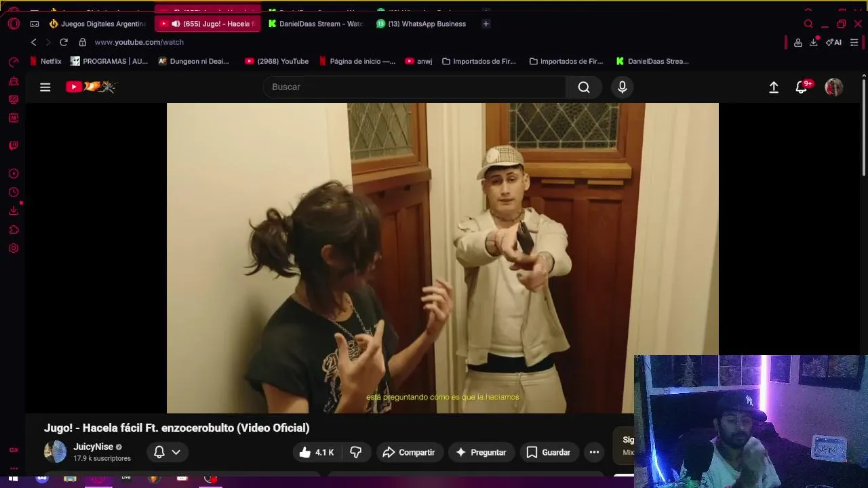868x488 pixels.
Task: Like the video with 4.1 K
Action: [317, 452]
